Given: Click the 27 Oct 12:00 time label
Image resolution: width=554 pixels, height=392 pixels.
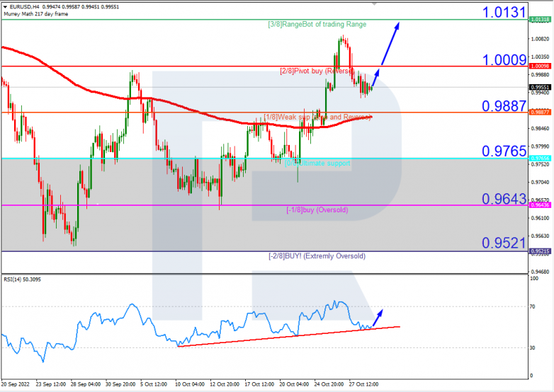Looking at the screenshot, I should 363,384.
